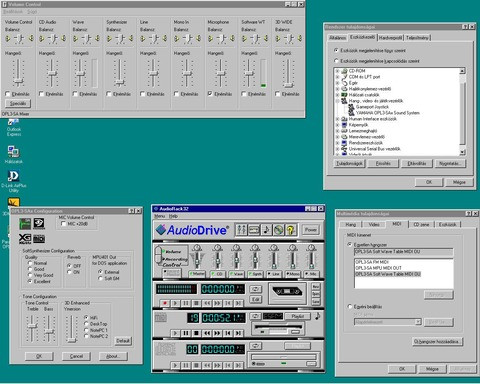Click the Default button in OPL3-SAx Configuration

tap(123, 341)
